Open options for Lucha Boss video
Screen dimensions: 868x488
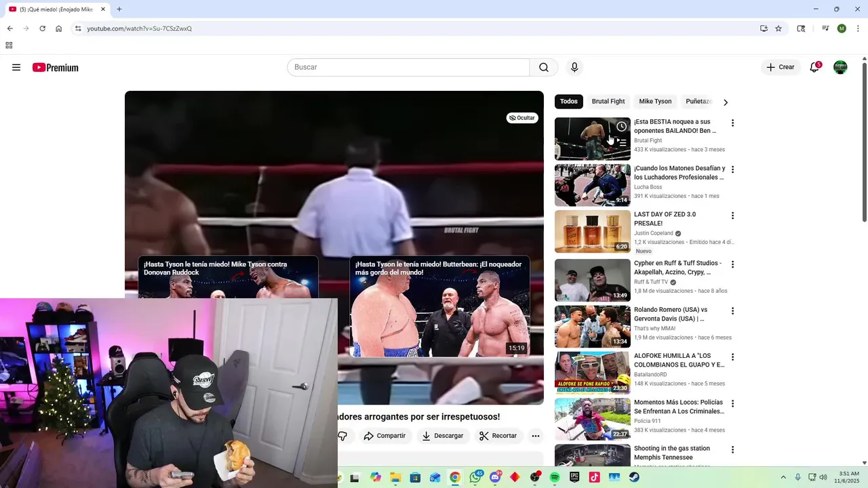(732, 169)
